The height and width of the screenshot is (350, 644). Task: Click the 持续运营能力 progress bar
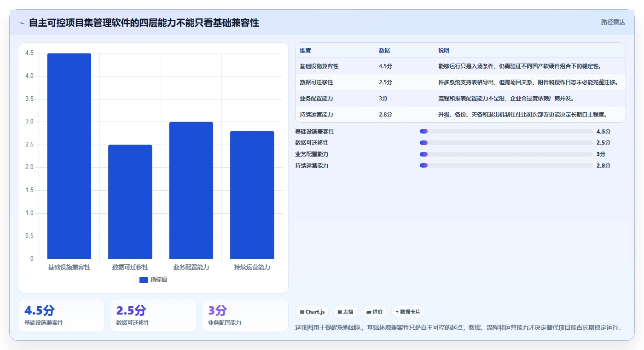point(506,165)
